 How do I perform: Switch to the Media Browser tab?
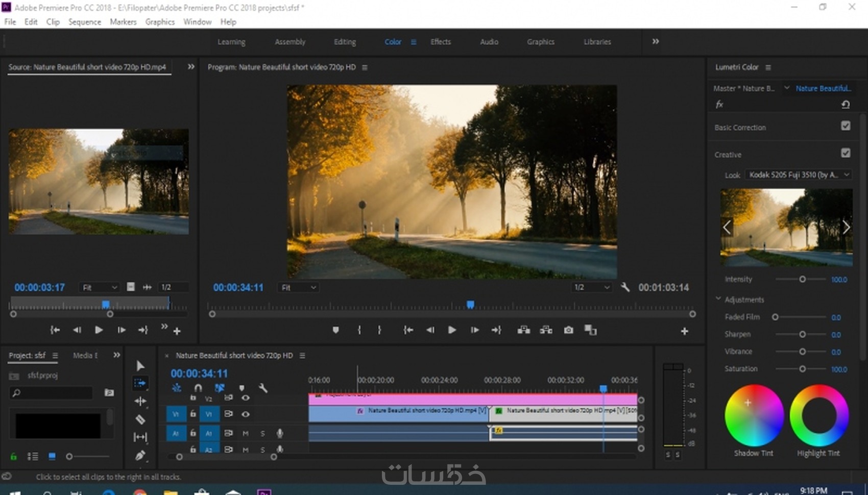point(85,355)
